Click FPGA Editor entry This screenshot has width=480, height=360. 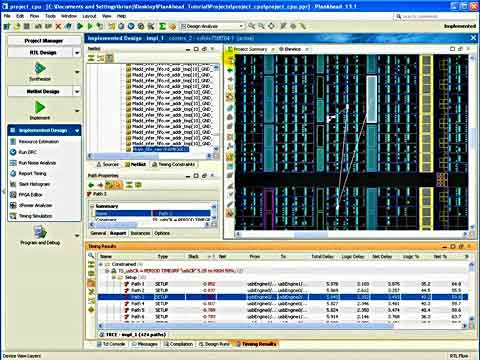pyautogui.click(x=30, y=195)
